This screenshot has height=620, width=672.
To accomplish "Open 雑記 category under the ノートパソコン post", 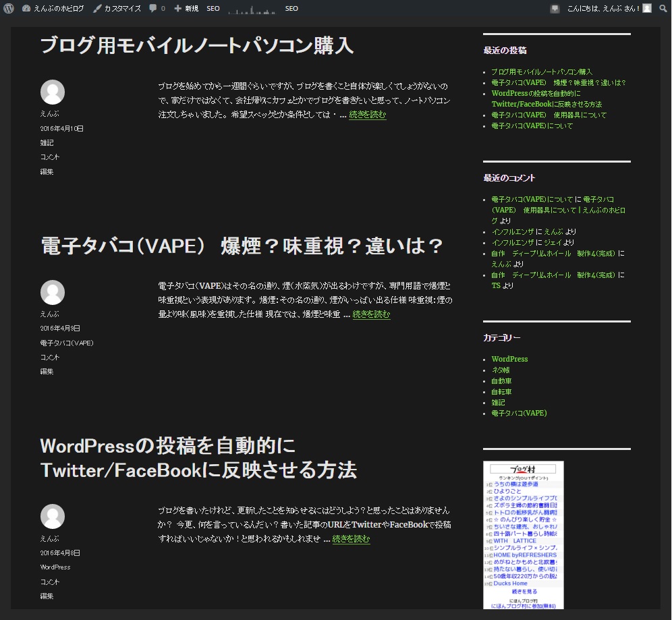I will 47,142.
